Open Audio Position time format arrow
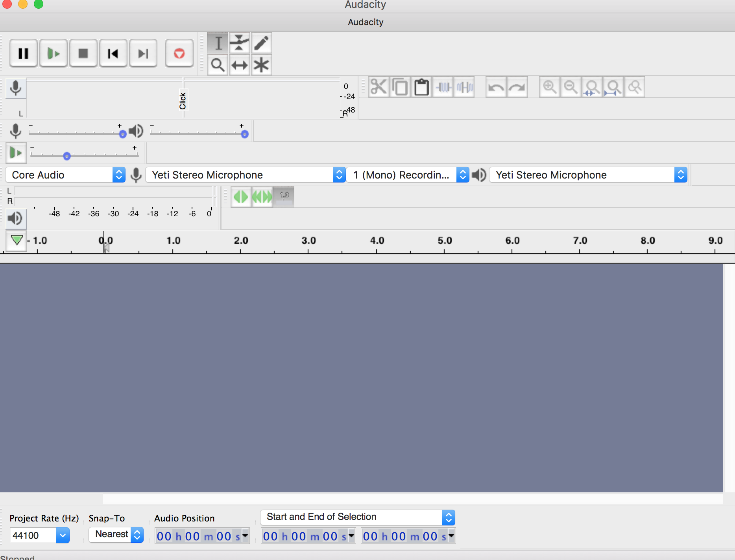The width and height of the screenshot is (735, 560). (x=245, y=535)
